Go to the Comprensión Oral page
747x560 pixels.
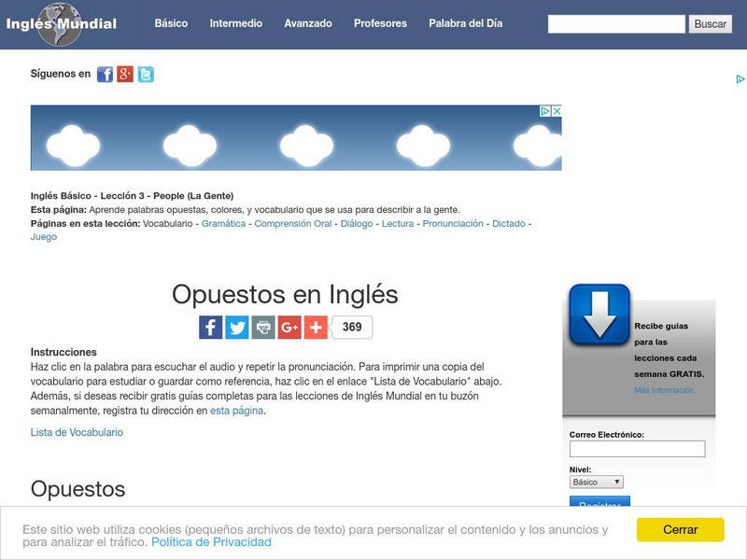tap(293, 223)
